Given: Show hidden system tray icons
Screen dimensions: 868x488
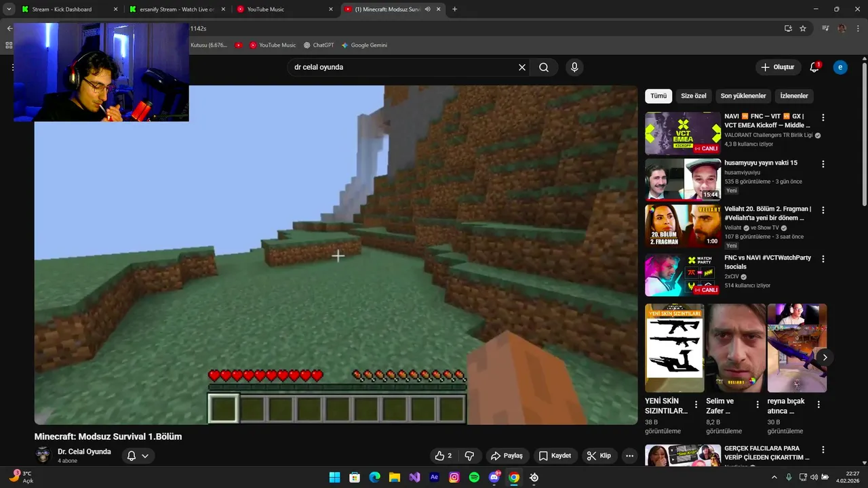Looking at the screenshot, I should pos(774,477).
